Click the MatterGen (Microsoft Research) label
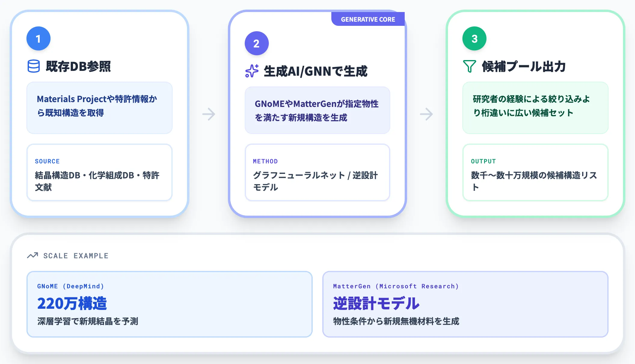Viewport: 635px width, 364px height. click(396, 286)
